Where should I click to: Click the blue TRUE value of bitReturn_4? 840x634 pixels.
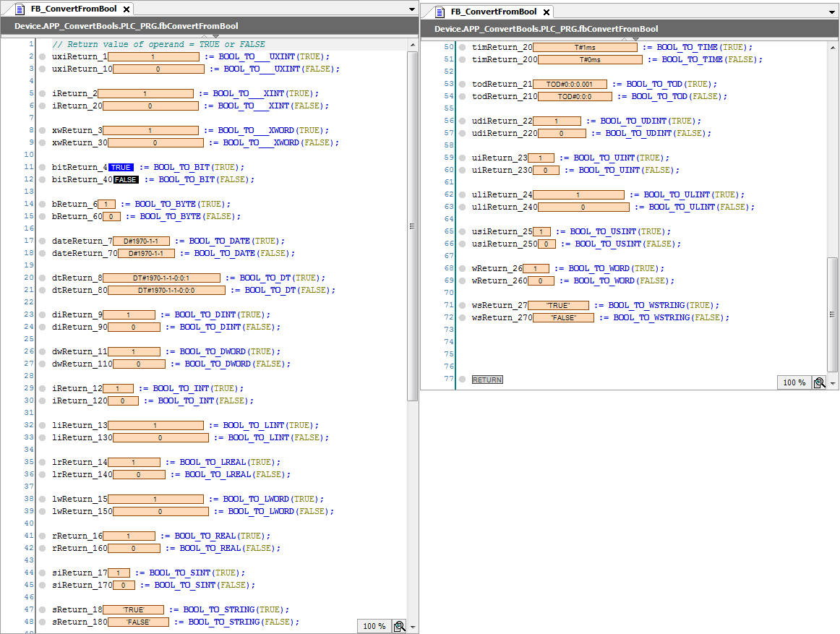pos(121,168)
